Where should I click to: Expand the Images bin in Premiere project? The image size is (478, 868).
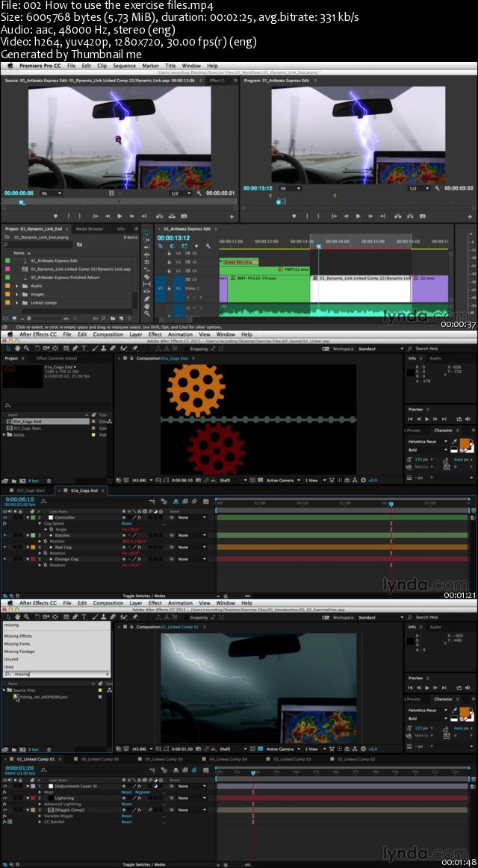[x=17, y=294]
